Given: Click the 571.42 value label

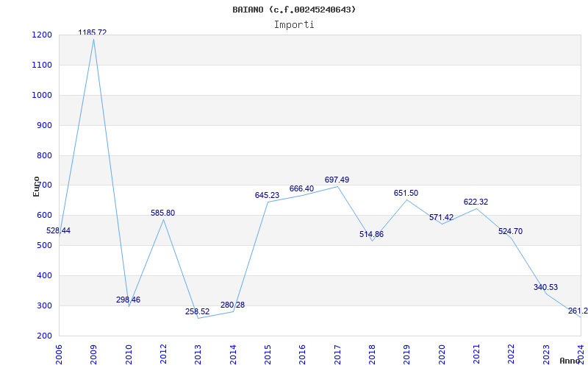Looking at the screenshot, I should pos(441,217).
